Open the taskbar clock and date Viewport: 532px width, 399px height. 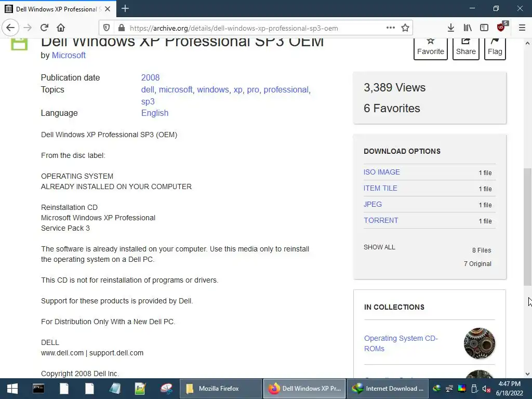point(510,389)
